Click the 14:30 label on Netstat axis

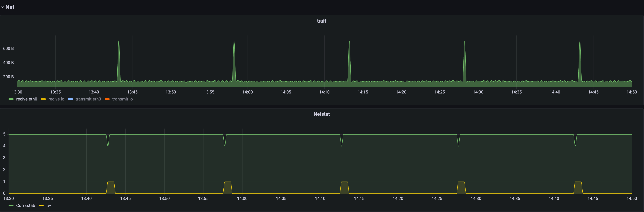(x=476, y=199)
